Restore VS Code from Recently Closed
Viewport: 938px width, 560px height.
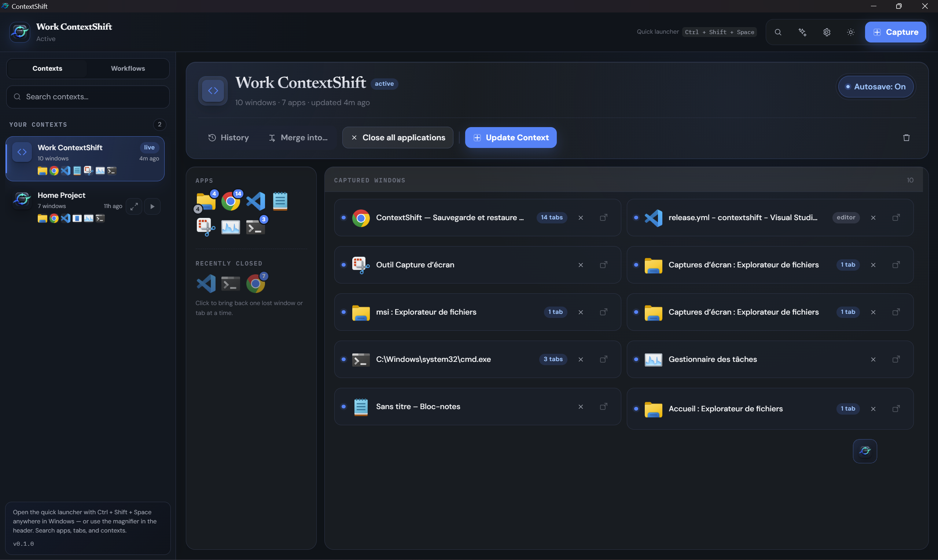click(206, 283)
